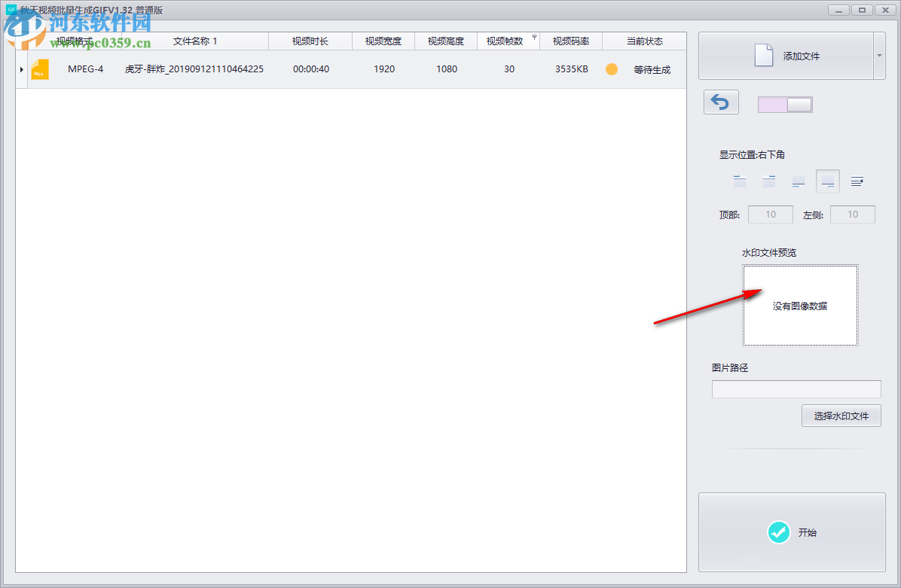Toggle the pink watermark on/off switch
Viewport: 901px width, 588px height.
(785, 105)
